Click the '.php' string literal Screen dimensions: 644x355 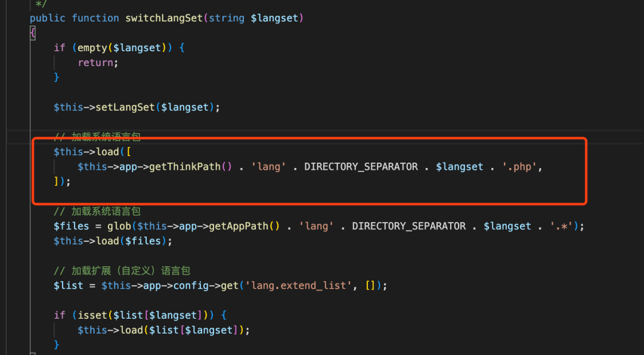pyautogui.click(x=519, y=167)
